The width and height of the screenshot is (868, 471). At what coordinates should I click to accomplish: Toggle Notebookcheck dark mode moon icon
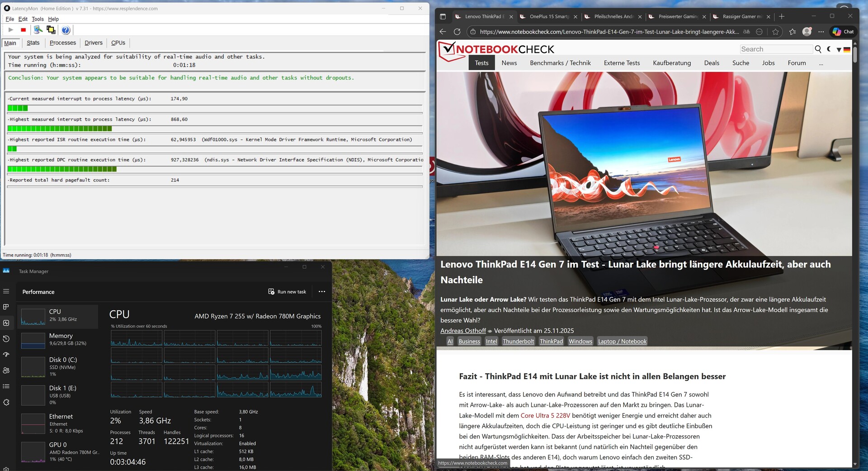tap(829, 49)
